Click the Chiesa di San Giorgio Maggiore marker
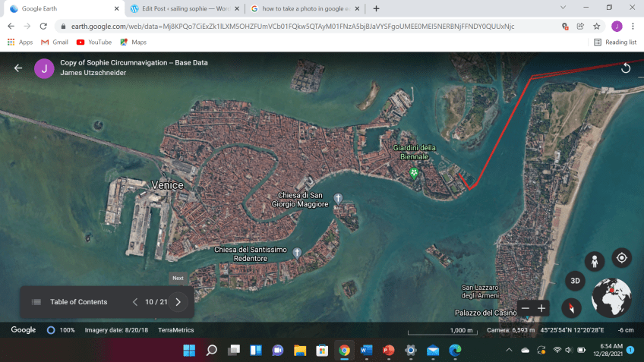This screenshot has width=644, height=362. pos(339,199)
